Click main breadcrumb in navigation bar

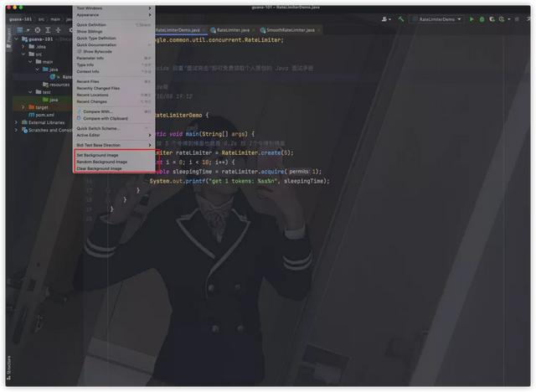[x=55, y=19]
